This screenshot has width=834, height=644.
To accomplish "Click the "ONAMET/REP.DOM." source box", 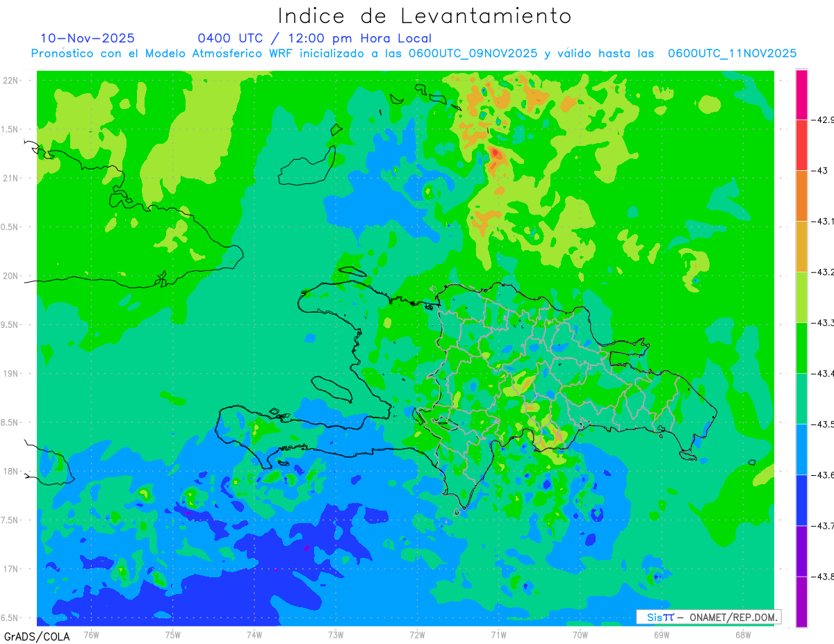I will [708, 617].
